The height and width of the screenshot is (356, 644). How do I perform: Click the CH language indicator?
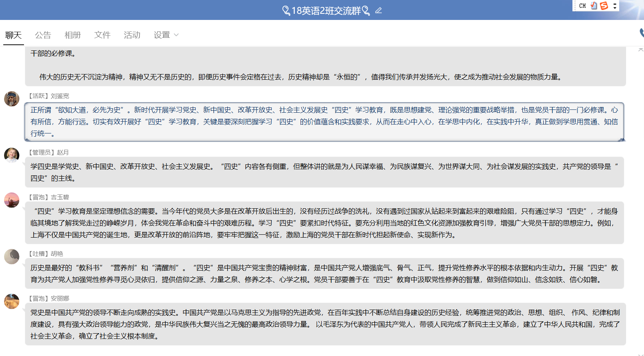(582, 6)
